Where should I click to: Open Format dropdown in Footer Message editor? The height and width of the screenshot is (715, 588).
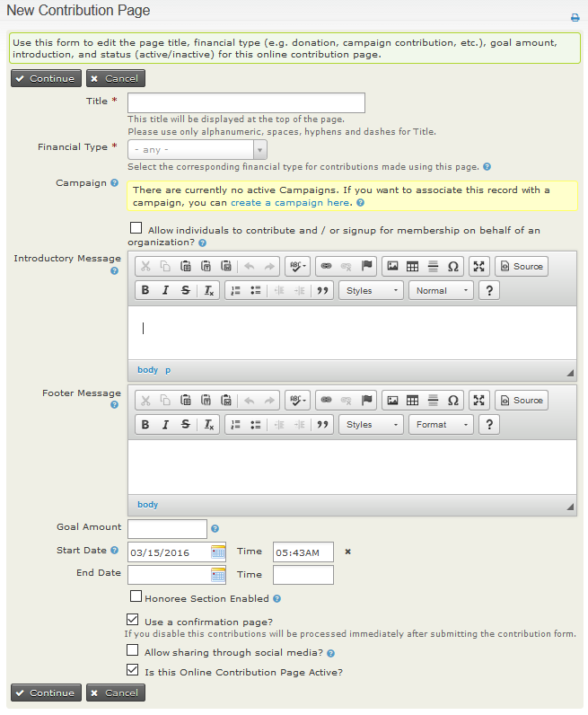pyautogui.click(x=441, y=424)
